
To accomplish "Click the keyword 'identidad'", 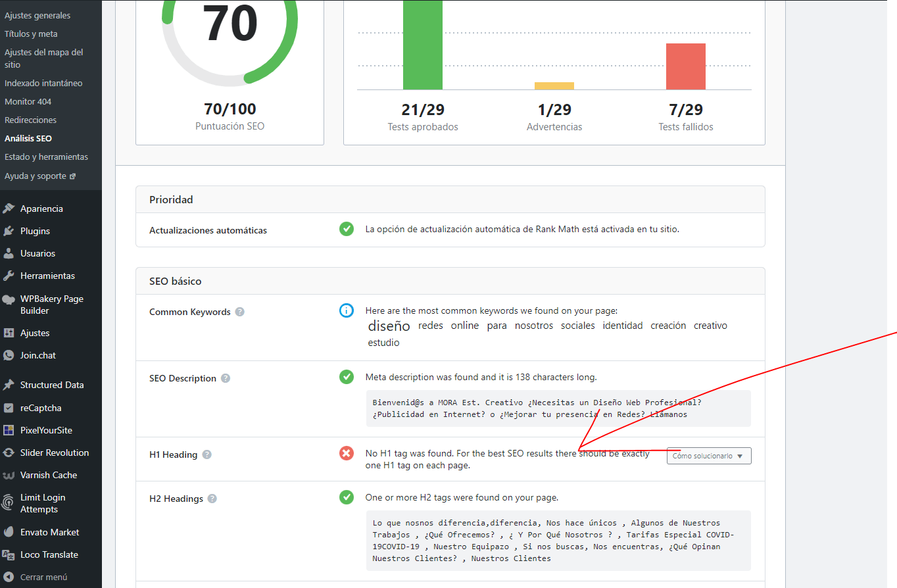I will [x=623, y=326].
